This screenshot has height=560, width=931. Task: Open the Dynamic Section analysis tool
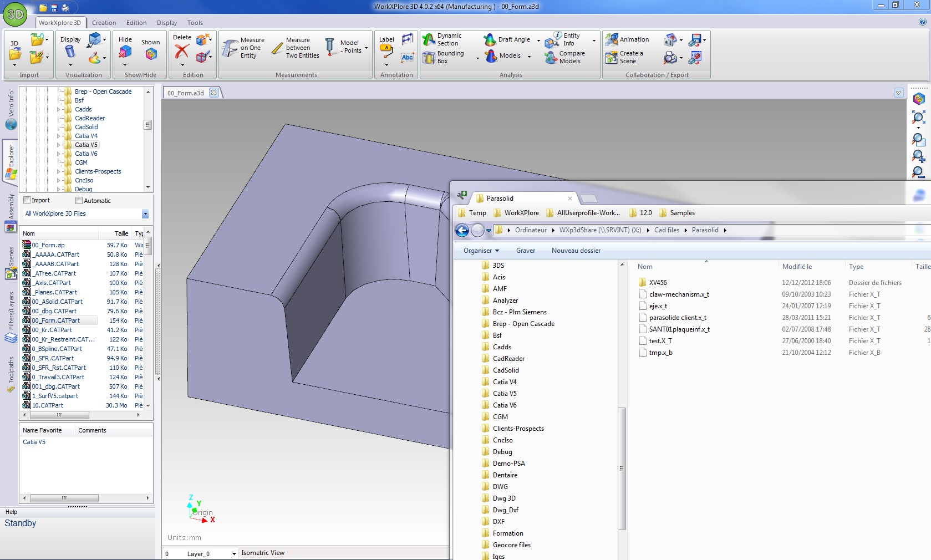(429, 39)
